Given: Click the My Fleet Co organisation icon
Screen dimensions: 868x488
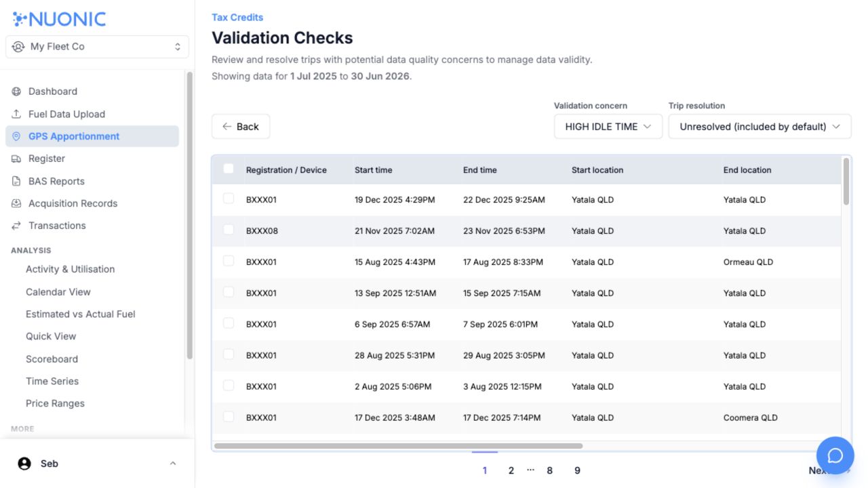Looking at the screenshot, I should click(x=18, y=47).
